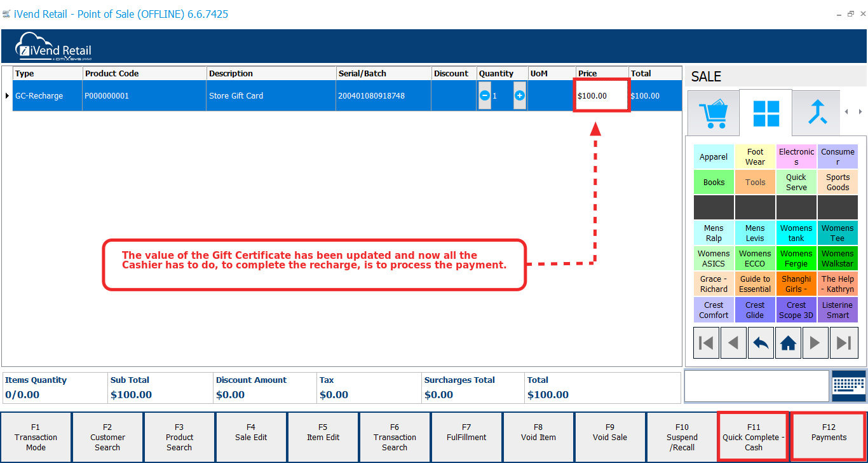Jump to first product page

(706, 343)
